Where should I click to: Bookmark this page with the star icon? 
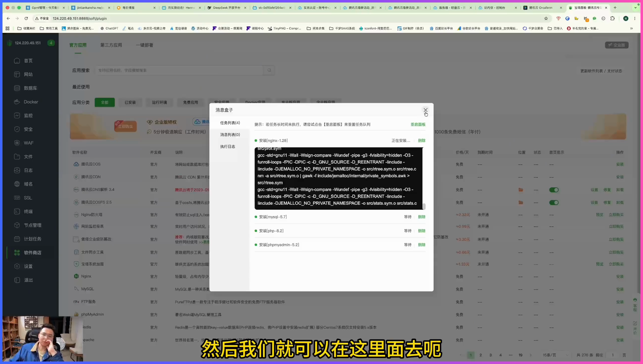(x=546, y=18)
